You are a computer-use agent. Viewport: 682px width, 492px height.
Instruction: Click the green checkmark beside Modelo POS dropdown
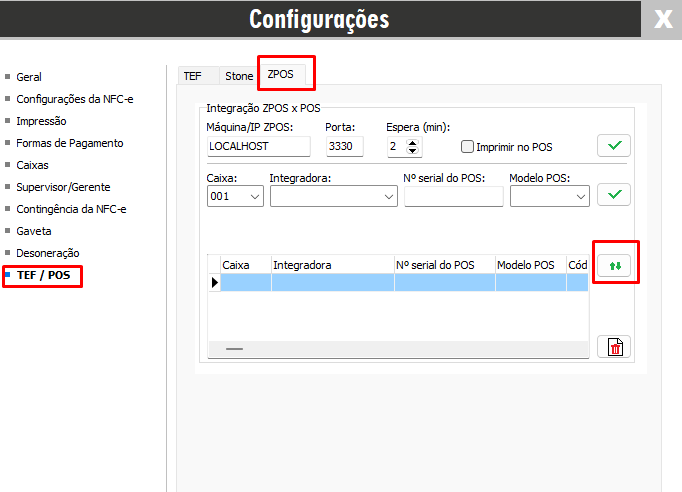(x=614, y=194)
